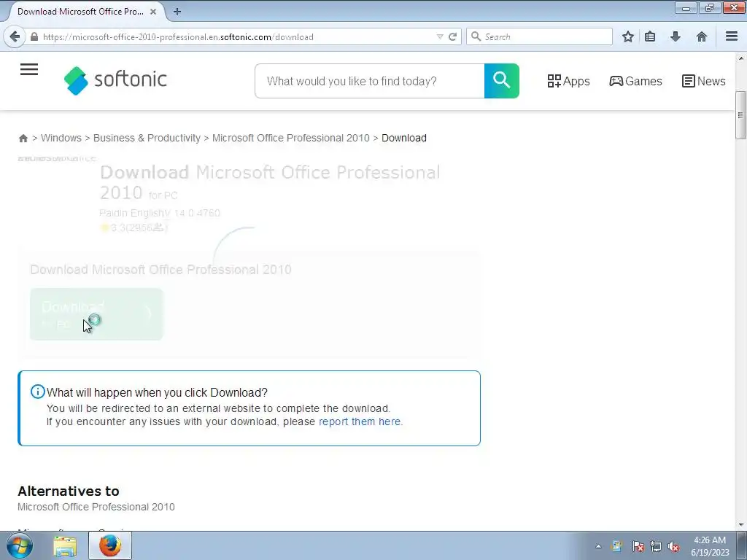Image resolution: width=747 pixels, height=560 pixels.
Task: Bookmark this page with star icon
Action: (x=628, y=36)
